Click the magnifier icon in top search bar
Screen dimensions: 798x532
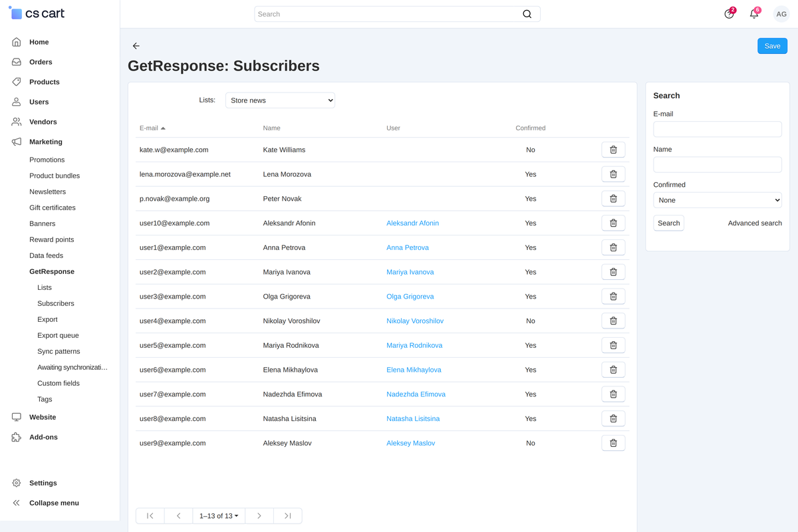point(527,14)
